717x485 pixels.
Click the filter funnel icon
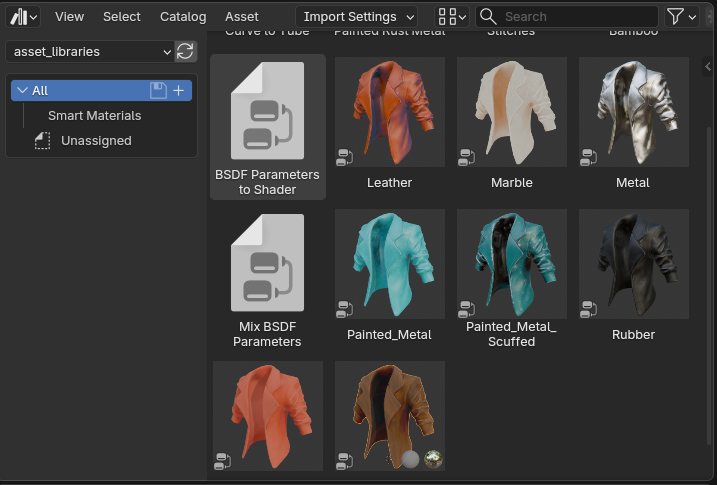[x=676, y=17]
